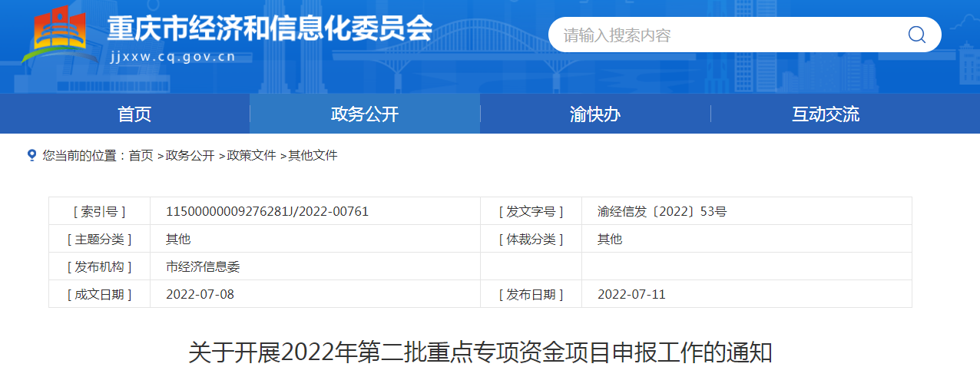980x377 pixels.
Task: Click the 重庆市经济和信息化委员会 site title
Action: click(x=270, y=28)
